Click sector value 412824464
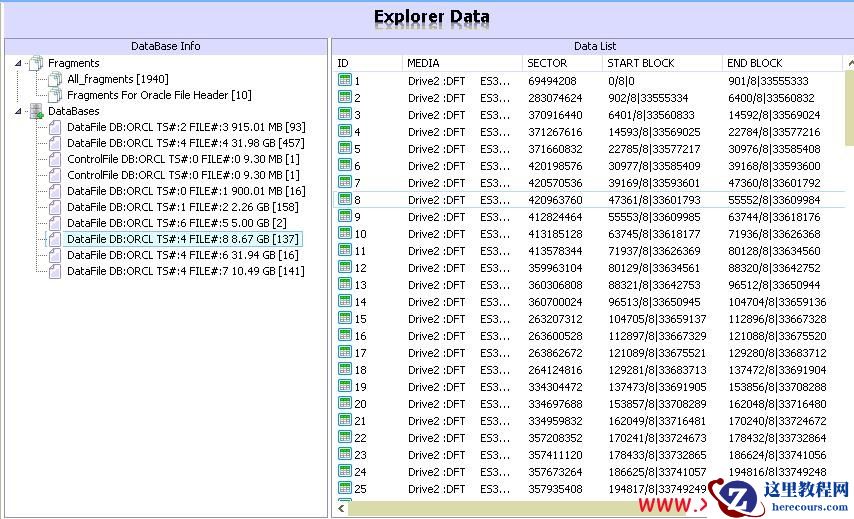 click(555, 217)
